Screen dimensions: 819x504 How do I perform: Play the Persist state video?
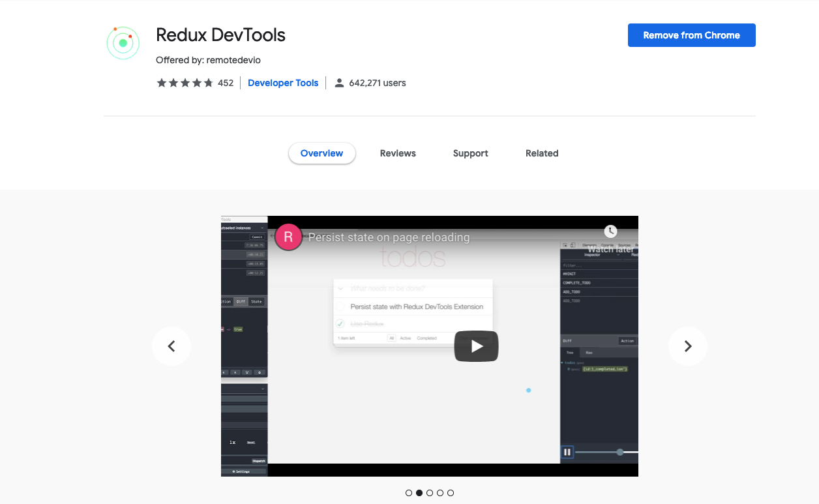click(476, 346)
